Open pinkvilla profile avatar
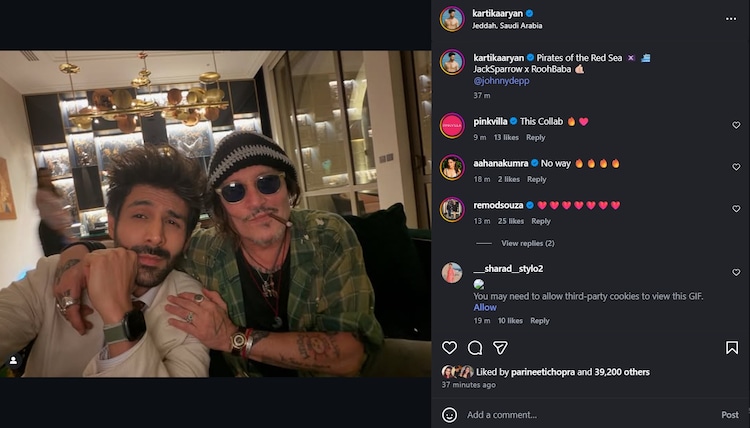Screen dimensions: 750x428 click(x=452, y=126)
